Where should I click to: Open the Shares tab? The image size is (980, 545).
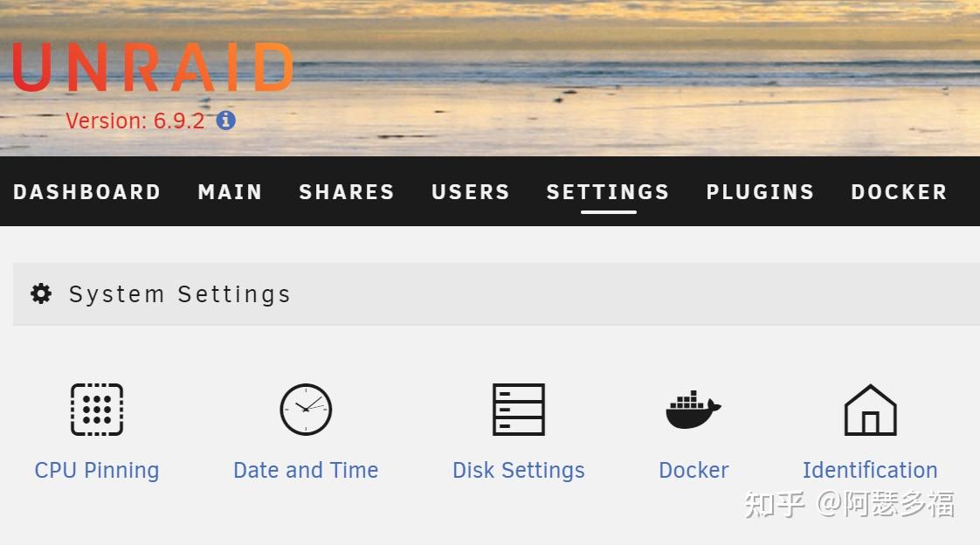point(347,192)
